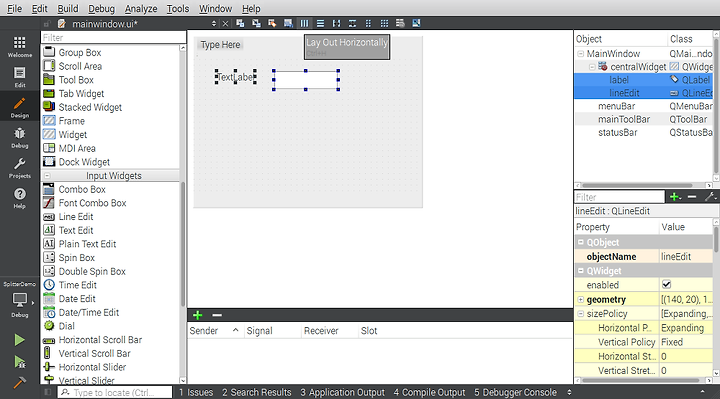Switch to Edit mode in sidebar
Image resolution: width=720 pixels, height=399 pixels.
click(20, 77)
